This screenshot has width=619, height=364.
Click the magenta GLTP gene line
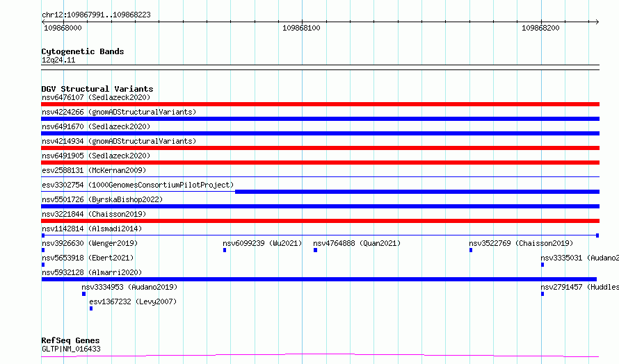[x=320, y=356]
